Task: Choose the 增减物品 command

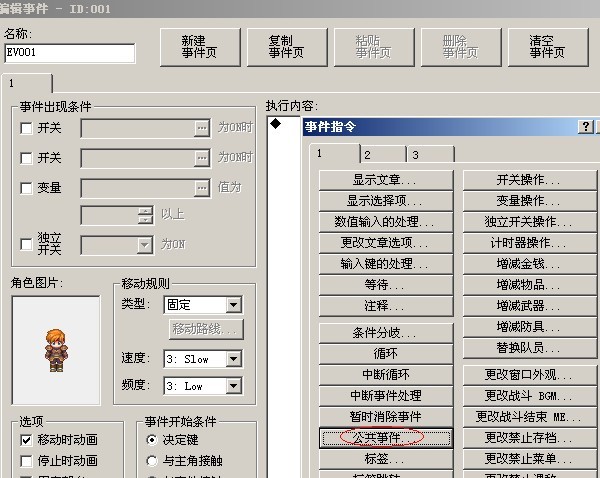Action: coord(530,284)
